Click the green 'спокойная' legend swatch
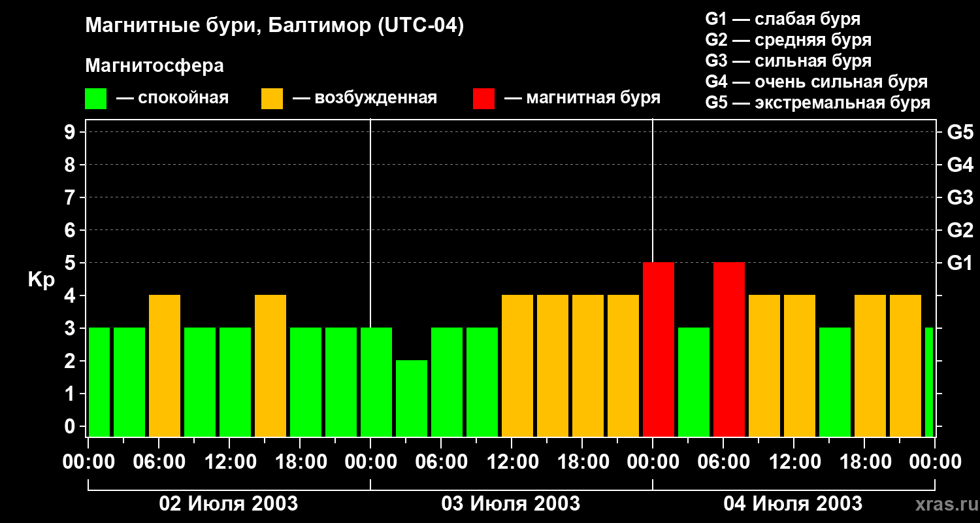 click(95, 99)
